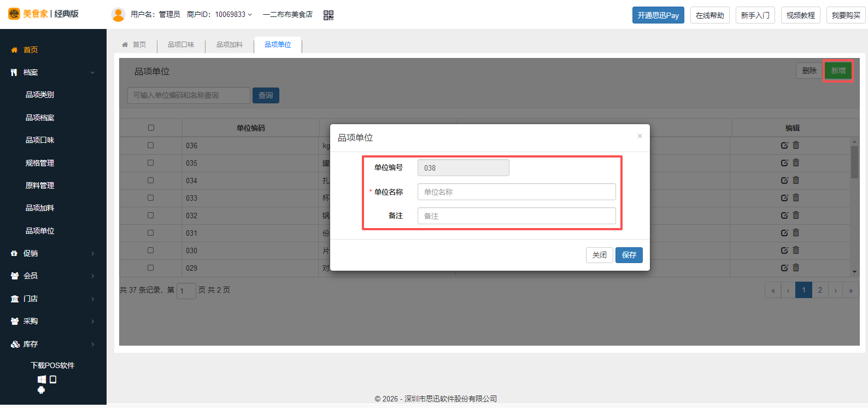Switch to the 首页 tab
Image resolution: width=868 pixels, height=408 pixels.
[x=134, y=45]
